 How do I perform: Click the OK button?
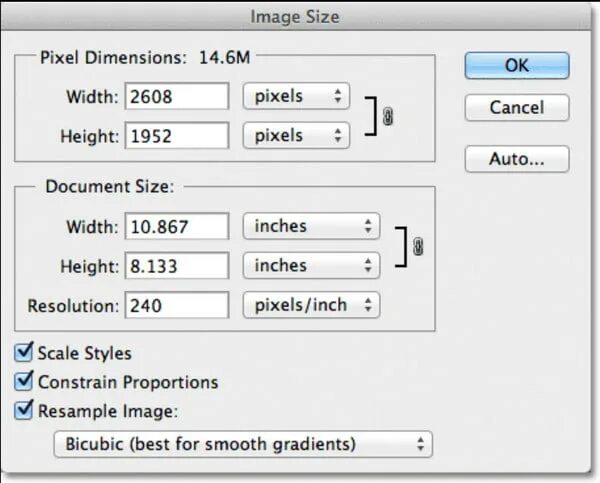point(516,64)
